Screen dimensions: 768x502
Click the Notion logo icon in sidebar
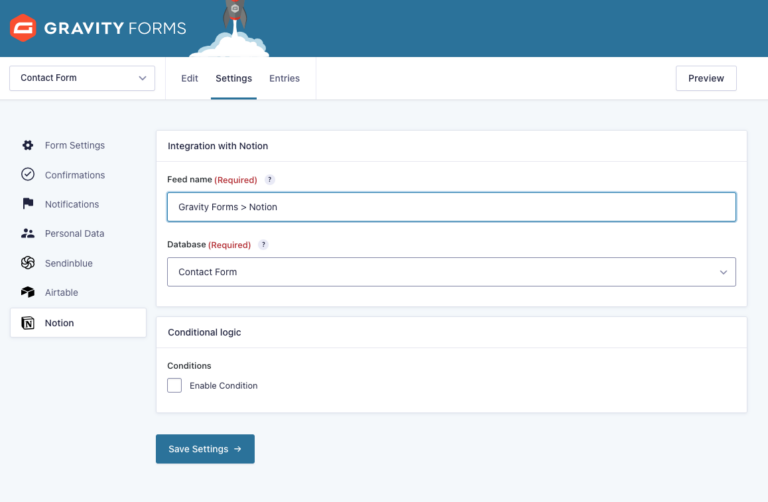click(x=28, y=323)
